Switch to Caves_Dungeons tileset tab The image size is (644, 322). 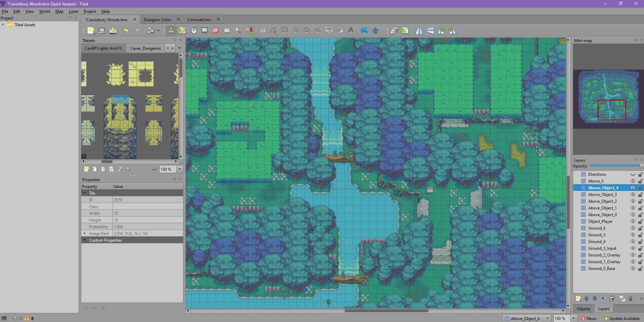click(145, 48)
